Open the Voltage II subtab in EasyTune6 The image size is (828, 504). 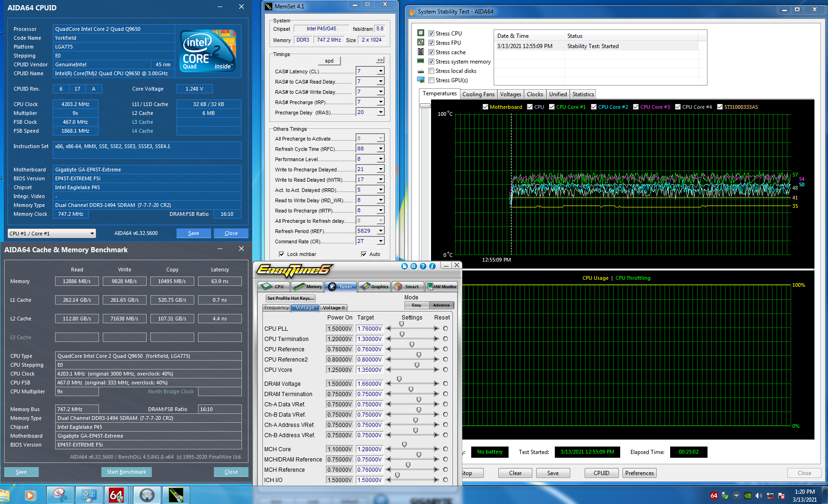(x=333, y=307)
